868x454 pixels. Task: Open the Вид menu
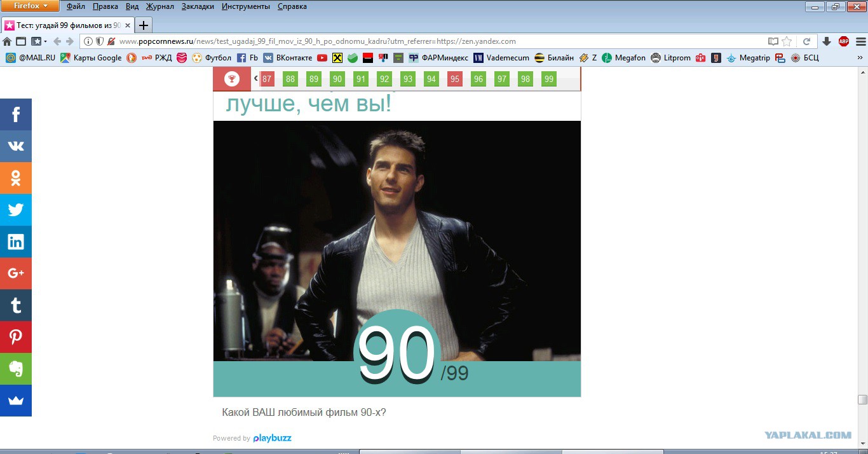pos(132,6)
